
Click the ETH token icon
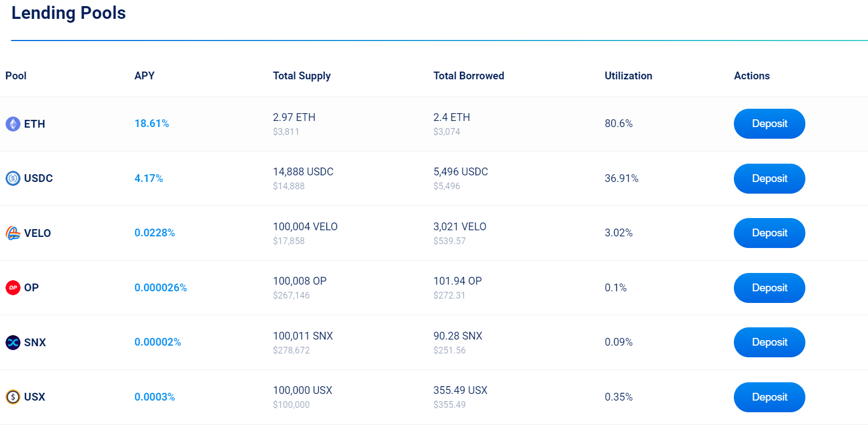pos(13,124)
